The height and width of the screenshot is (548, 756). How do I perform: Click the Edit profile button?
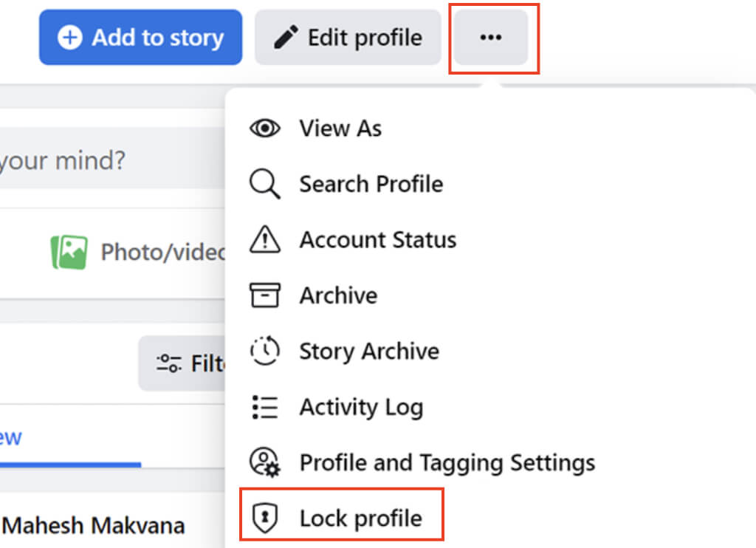click(348, 38)
